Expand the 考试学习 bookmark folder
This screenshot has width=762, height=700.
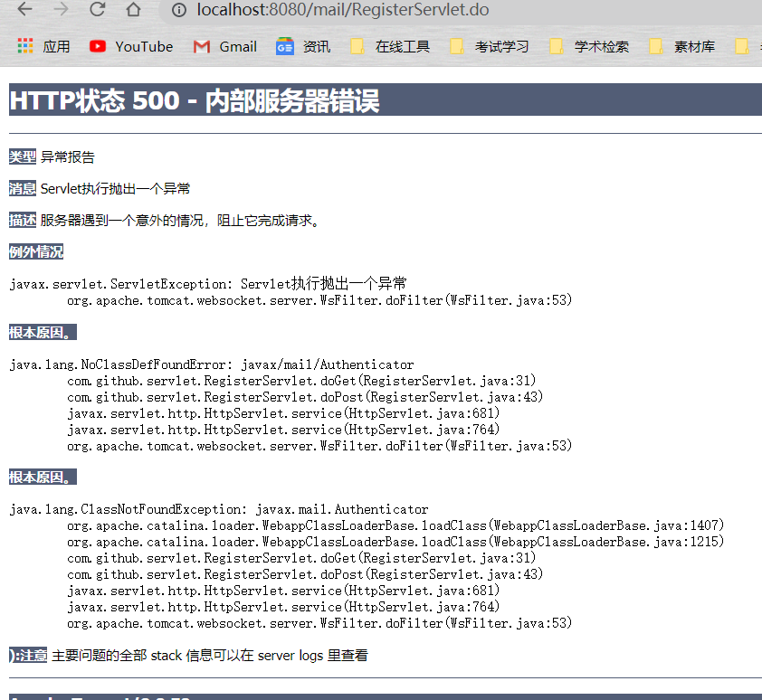tap(490, 46)
